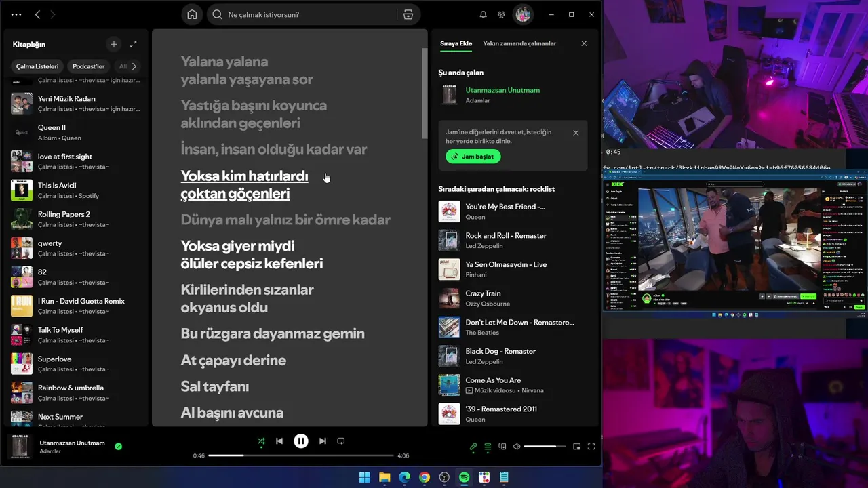
Task: Open the Rolling Papers 2 playlist
Action: [75, 219]
